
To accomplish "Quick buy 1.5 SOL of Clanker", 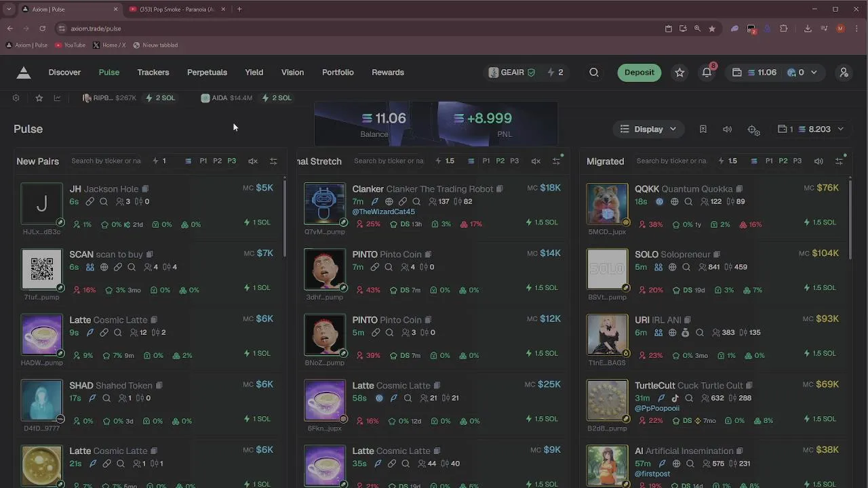I will coord(542,222).
